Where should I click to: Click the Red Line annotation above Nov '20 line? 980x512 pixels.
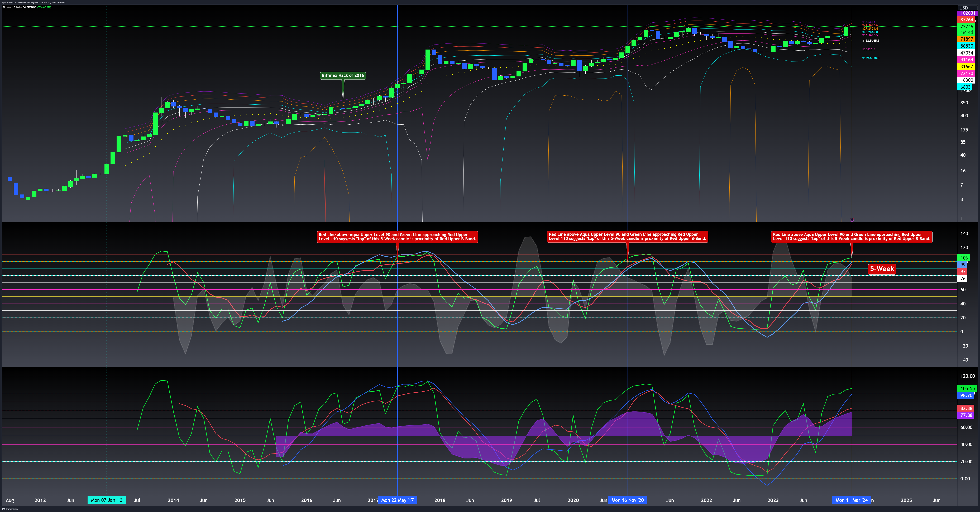click(627, 236)
